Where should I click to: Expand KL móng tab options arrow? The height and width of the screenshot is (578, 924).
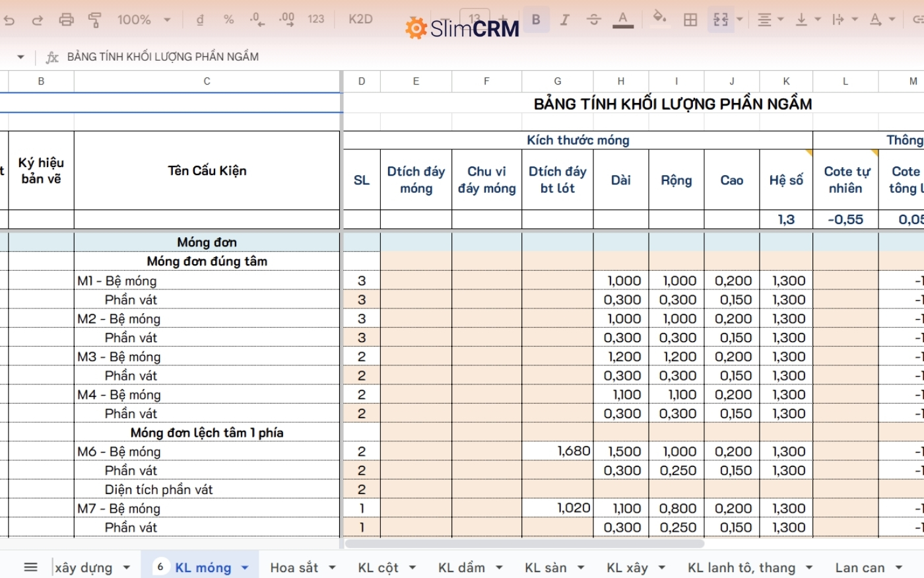(245, 567)
